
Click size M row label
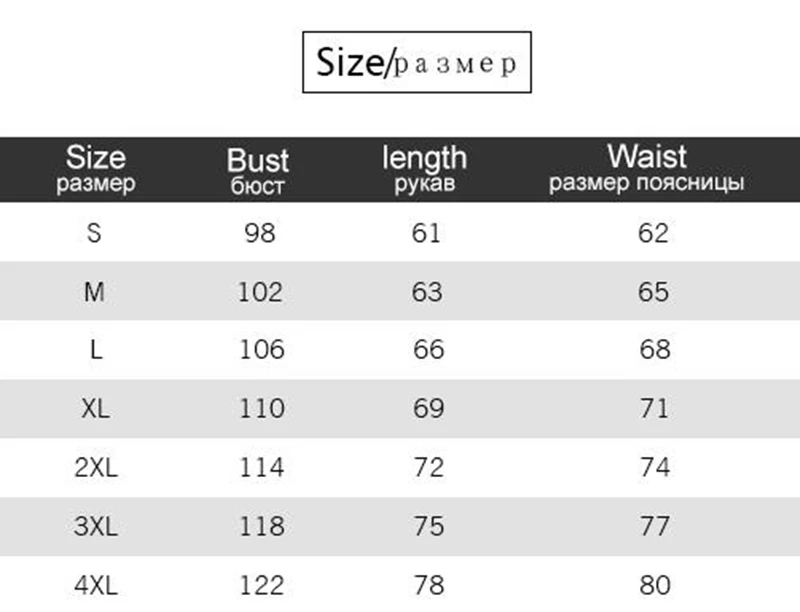tap(94, 292)
